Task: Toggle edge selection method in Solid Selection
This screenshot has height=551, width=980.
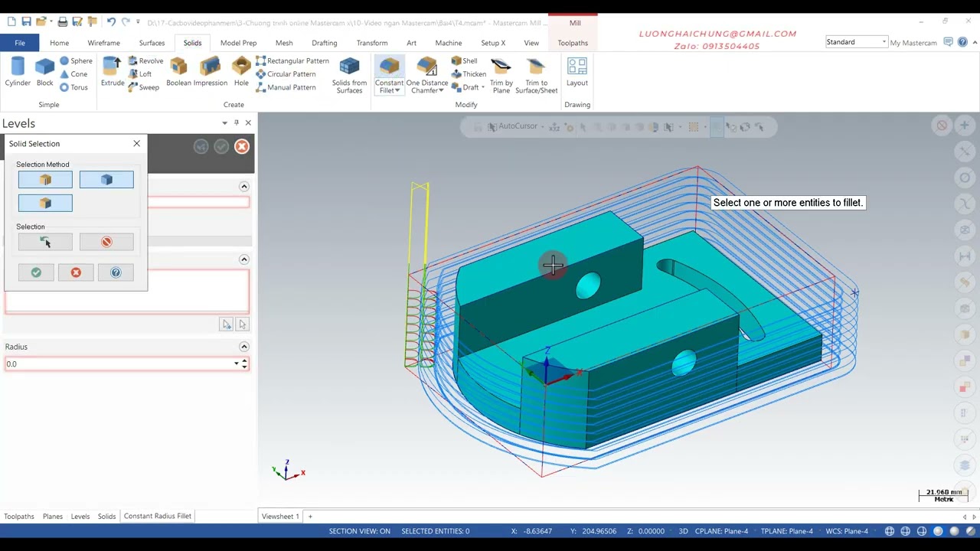Action: [x=45, y=180]
